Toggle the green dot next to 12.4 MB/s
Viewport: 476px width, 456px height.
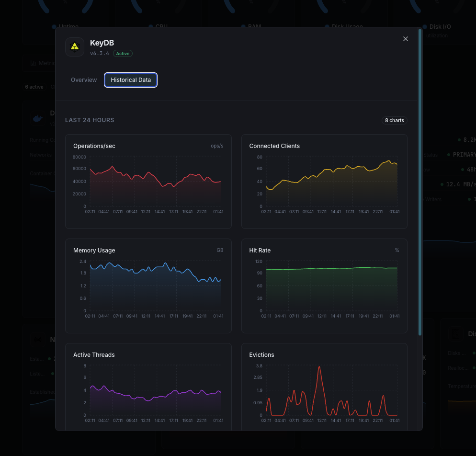(442, 184)
